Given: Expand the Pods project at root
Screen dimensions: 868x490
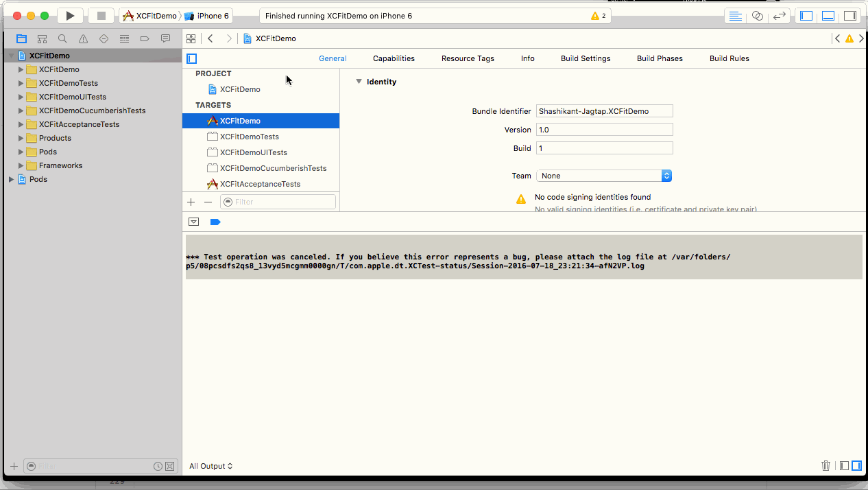Looking at the screenshot, I should [x=11, y=179].
